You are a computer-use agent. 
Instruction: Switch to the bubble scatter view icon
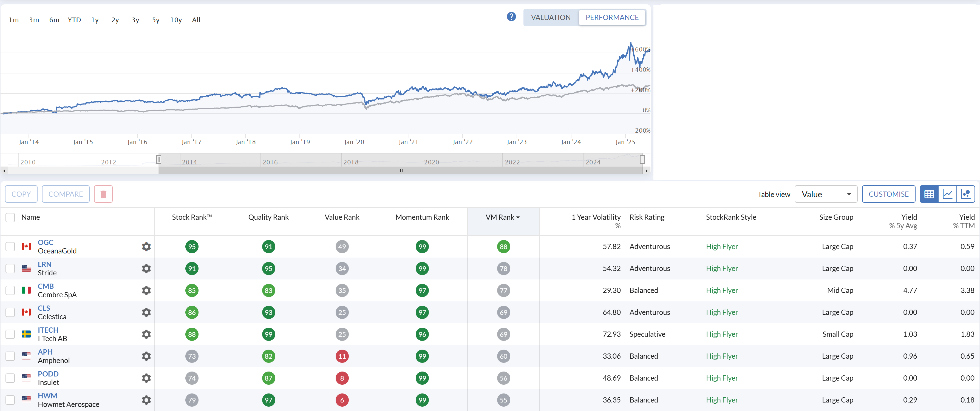pyautogui.click(x=965, y=194)
